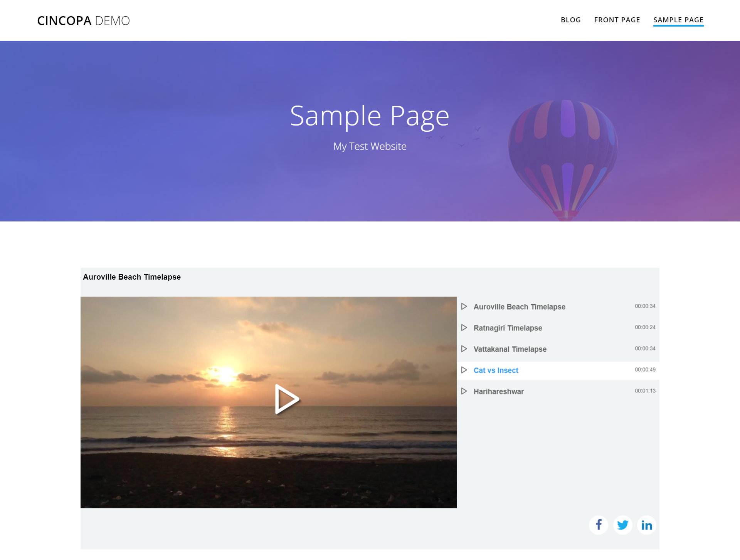Select Ratnagiri Timelapse playlist title
The width and height of the screenshot is (740, 560).
coord(508,328)
